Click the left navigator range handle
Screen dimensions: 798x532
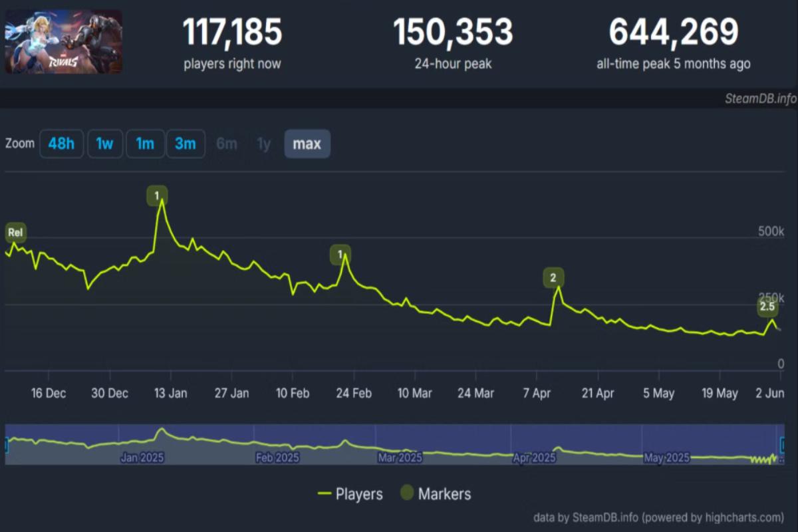tap(7, 444)
